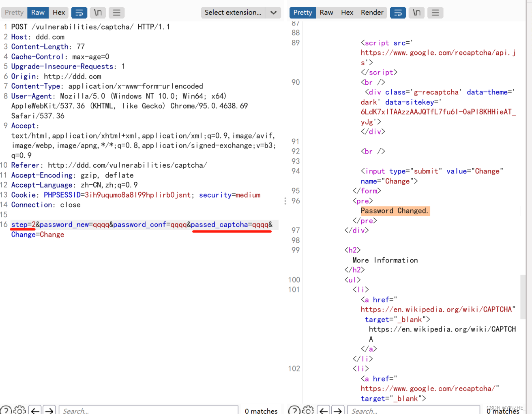Open Hex tab in request panel
The image size is (532, 414).
coord(59,13)
